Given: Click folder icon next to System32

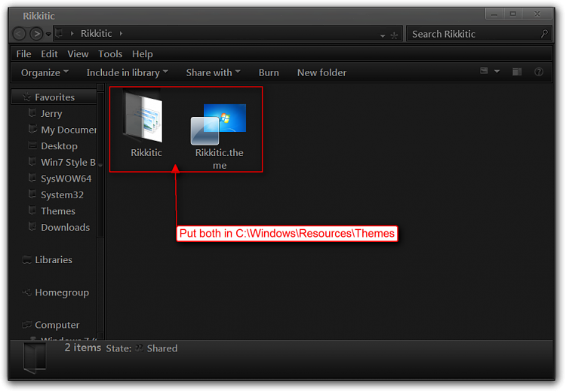Looking at the screenshot, I should point(32,194).
